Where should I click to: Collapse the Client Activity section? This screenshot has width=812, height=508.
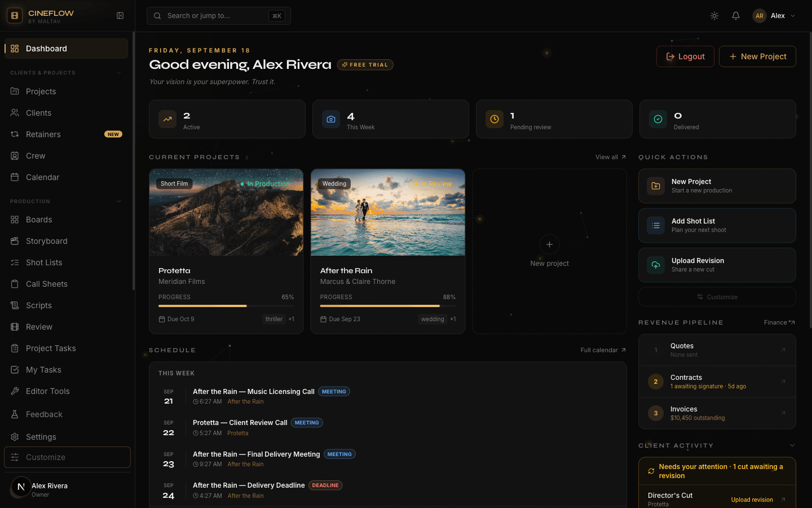[792, 445]
